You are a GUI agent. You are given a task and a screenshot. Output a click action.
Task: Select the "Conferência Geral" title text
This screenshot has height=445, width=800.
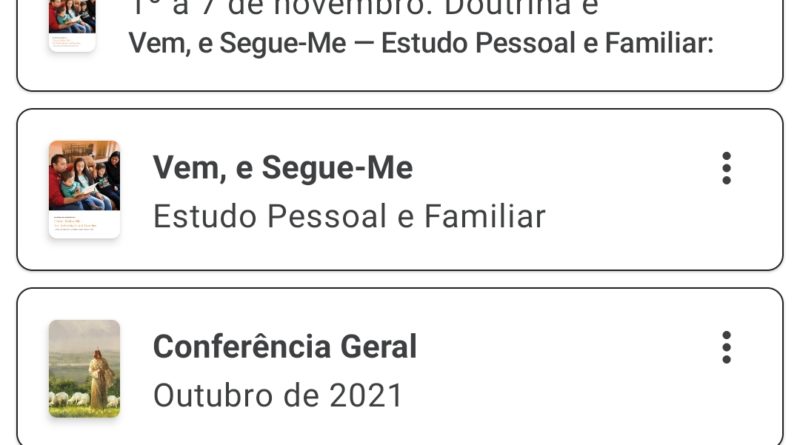click(x=284, y=347)
